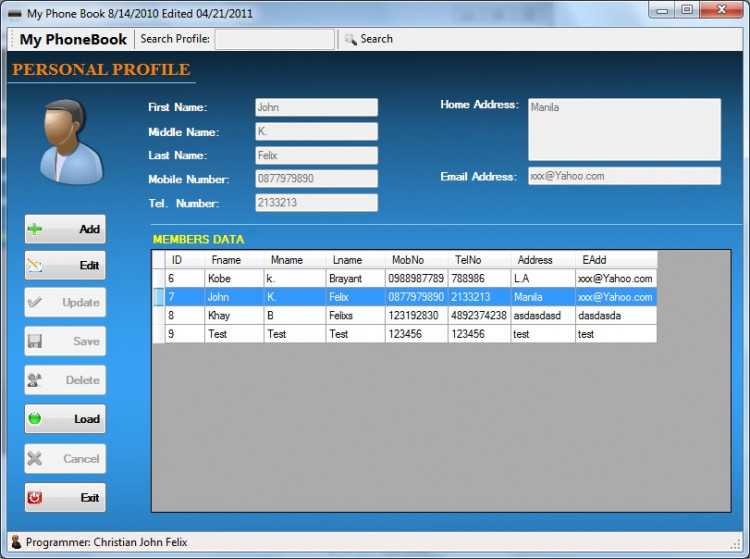The width and height of the screenshot is (750, 559).
Task: Maximize the My Phone Book window
Action: (687, 10)
